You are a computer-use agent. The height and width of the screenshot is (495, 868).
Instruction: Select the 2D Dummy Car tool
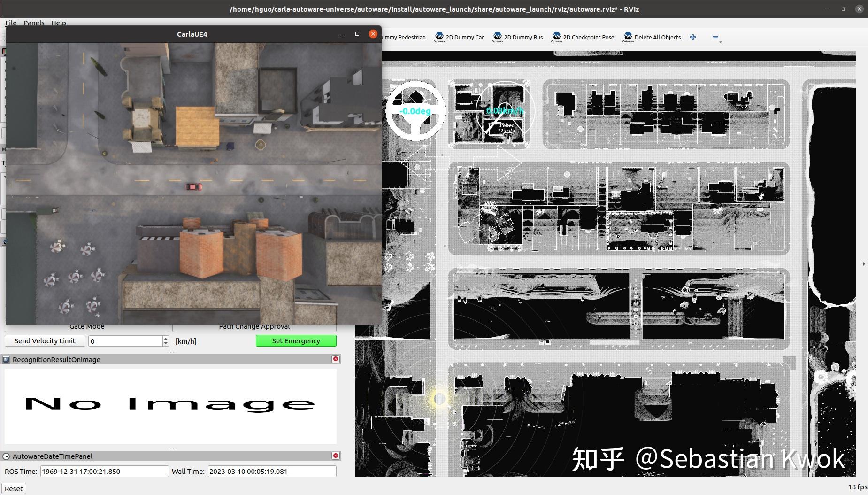(459, 37)
